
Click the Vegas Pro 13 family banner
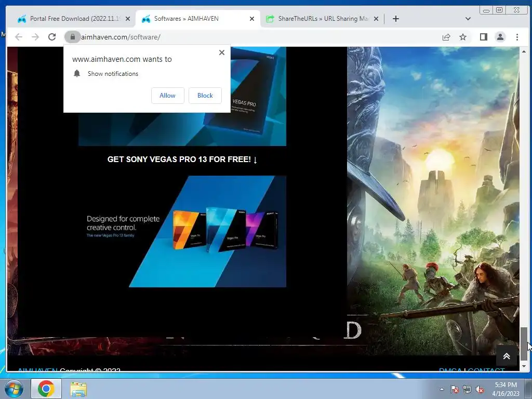point(182,231)
